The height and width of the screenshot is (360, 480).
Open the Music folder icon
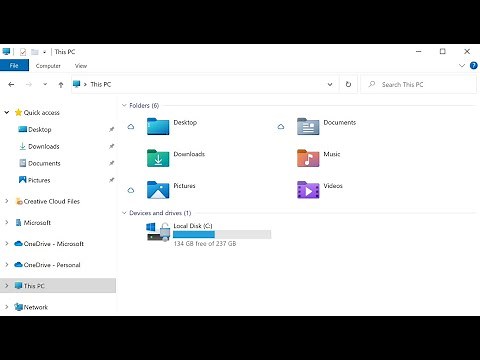click(x=308, y=158)
